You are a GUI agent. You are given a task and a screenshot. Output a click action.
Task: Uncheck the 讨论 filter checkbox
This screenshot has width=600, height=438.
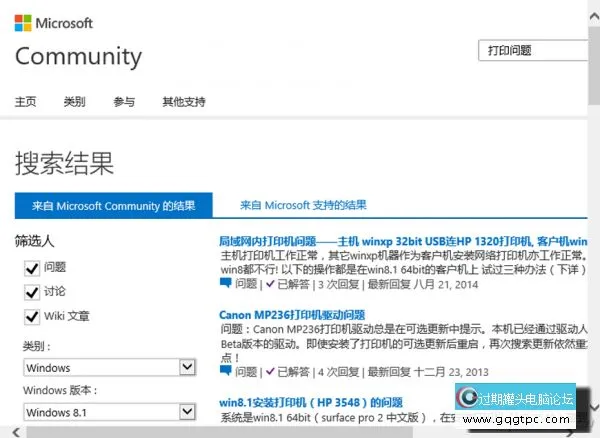32,292
